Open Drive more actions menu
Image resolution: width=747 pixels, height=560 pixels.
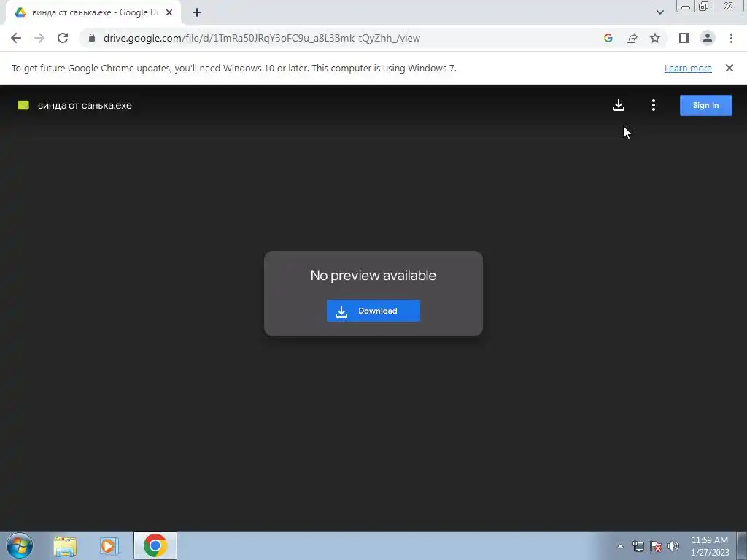coord(653,105)
